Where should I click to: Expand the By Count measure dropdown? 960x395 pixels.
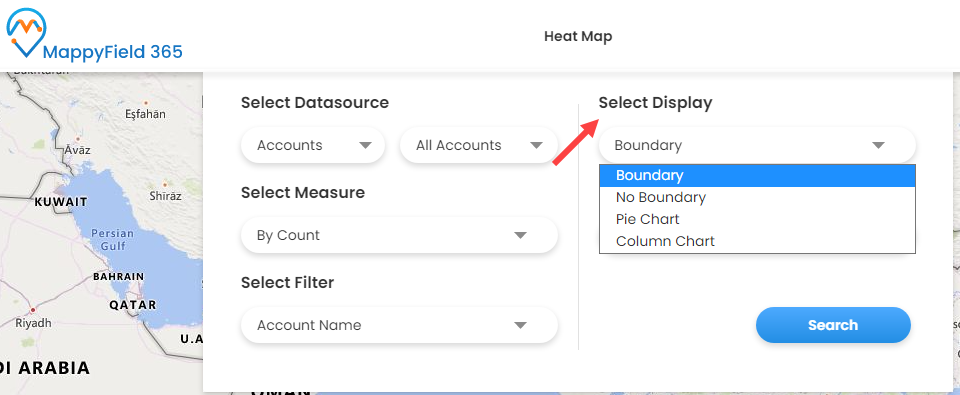399,235
